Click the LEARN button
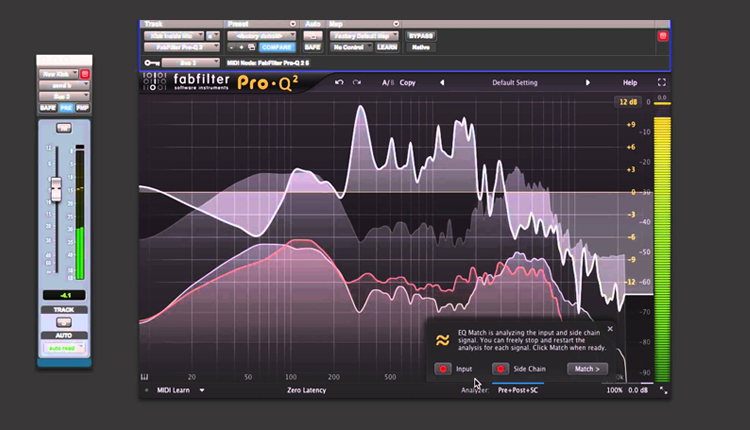 tap(387, 47)
